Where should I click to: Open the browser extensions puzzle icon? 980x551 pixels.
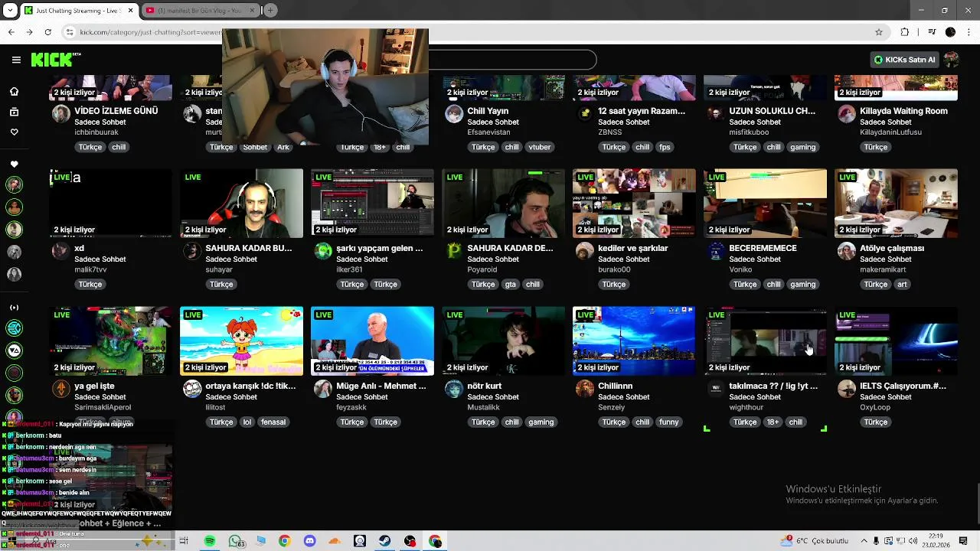coord(905,32)
